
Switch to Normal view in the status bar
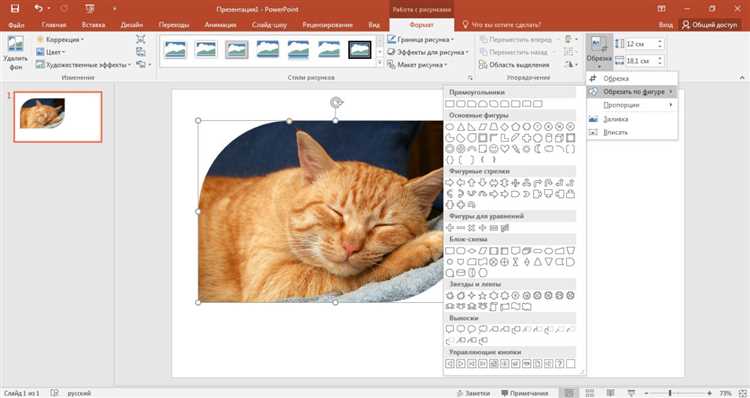point(568,393)
